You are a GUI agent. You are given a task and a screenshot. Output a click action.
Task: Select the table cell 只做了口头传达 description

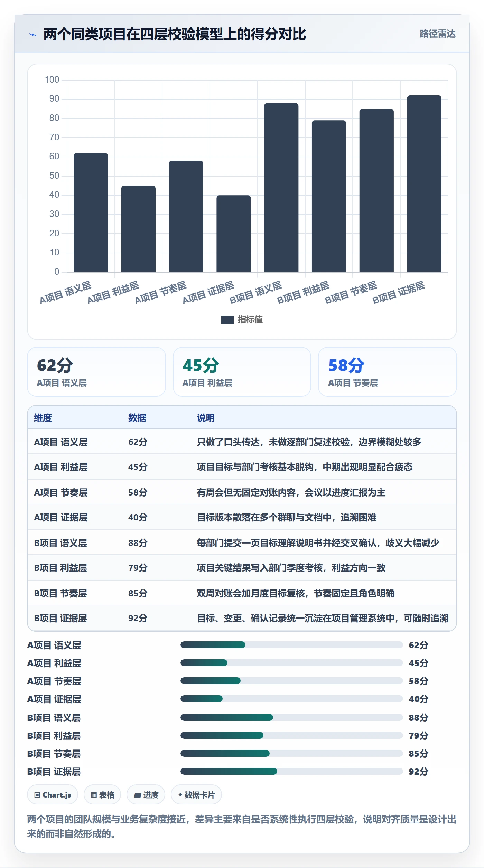(309, 442)
